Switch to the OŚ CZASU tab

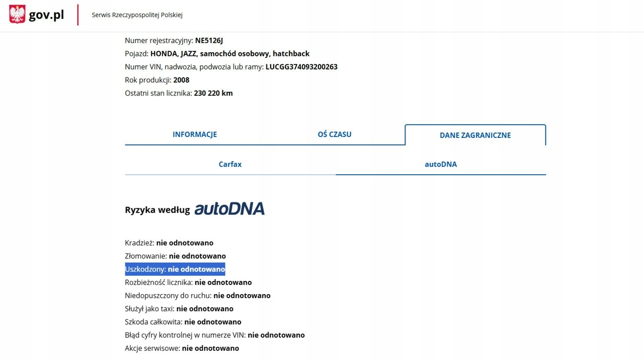(x=335, y=134)
